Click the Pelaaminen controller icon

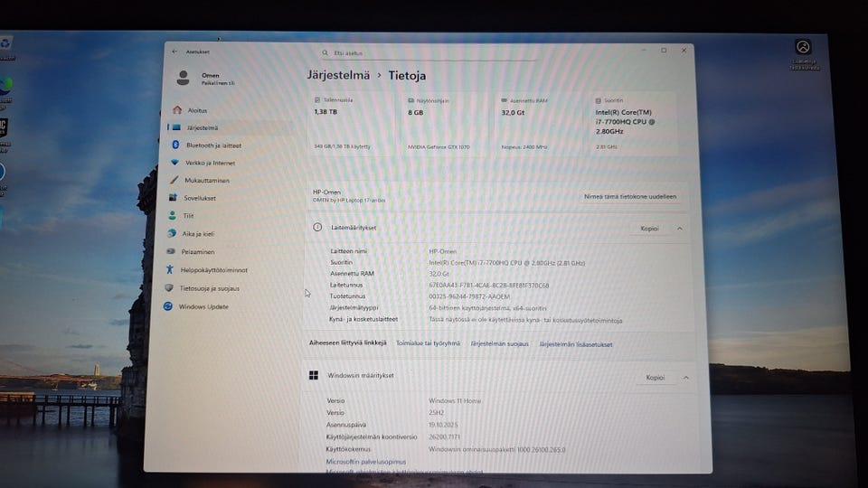coord(171,251)
